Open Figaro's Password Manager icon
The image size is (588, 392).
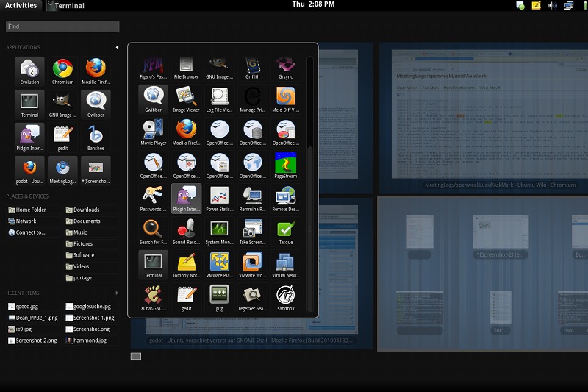[153, 68]
